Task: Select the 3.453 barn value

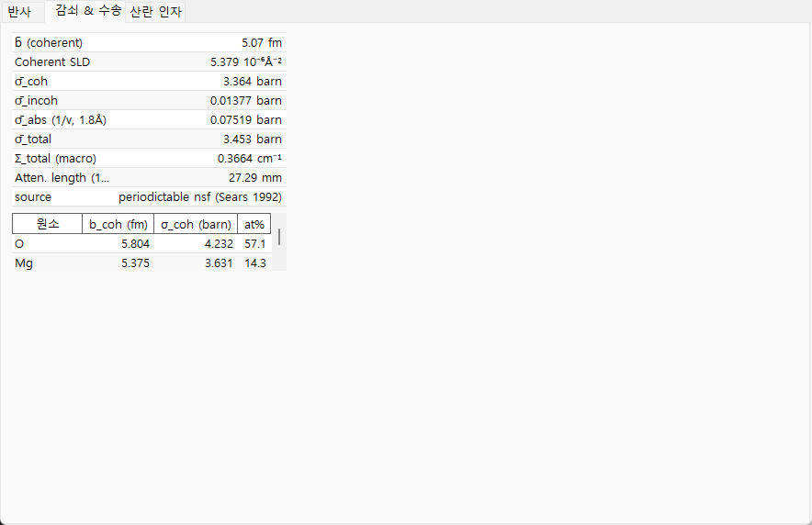Action: pos(253,140)
